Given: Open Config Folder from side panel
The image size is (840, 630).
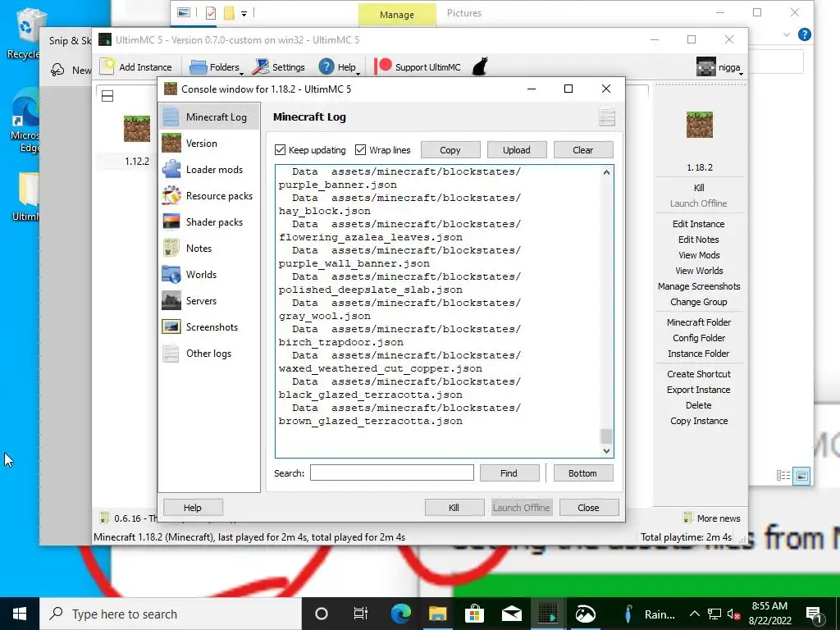Looking at the screenshot, I should tap(699, 337).
